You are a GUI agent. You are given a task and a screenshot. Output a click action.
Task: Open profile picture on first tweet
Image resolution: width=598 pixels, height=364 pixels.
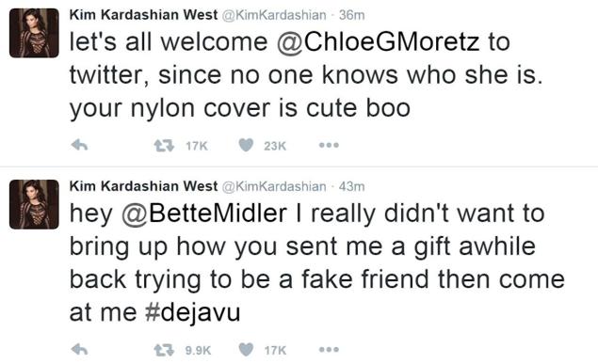[34, 33]
